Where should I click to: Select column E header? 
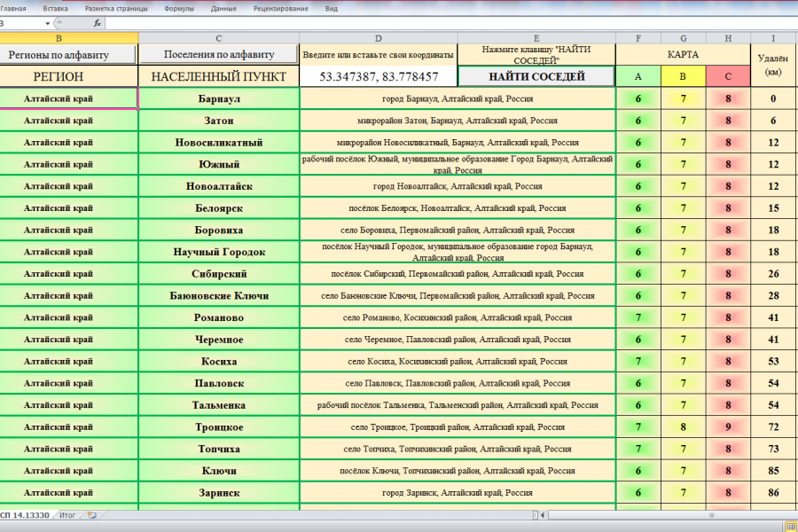click(536, 38)
